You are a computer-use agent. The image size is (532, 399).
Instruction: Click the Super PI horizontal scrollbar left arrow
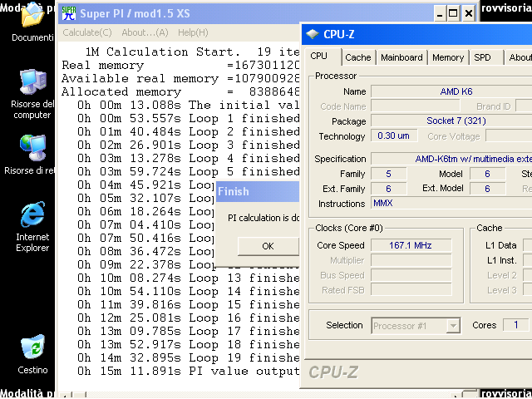point(66,396)
